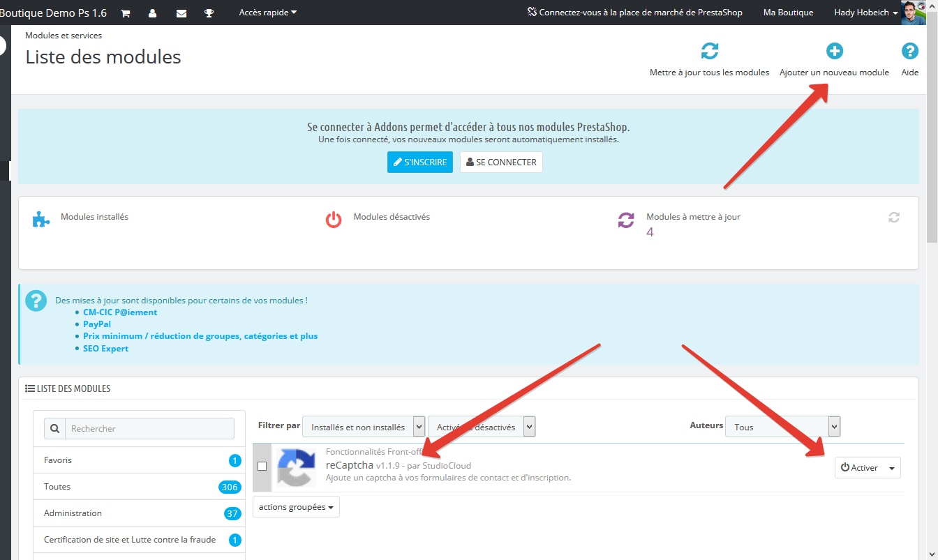Open the Auteurs Tous dropdown
Image resolution: width=938 pixels, height=560 pixels.
[x=783, y=427]
